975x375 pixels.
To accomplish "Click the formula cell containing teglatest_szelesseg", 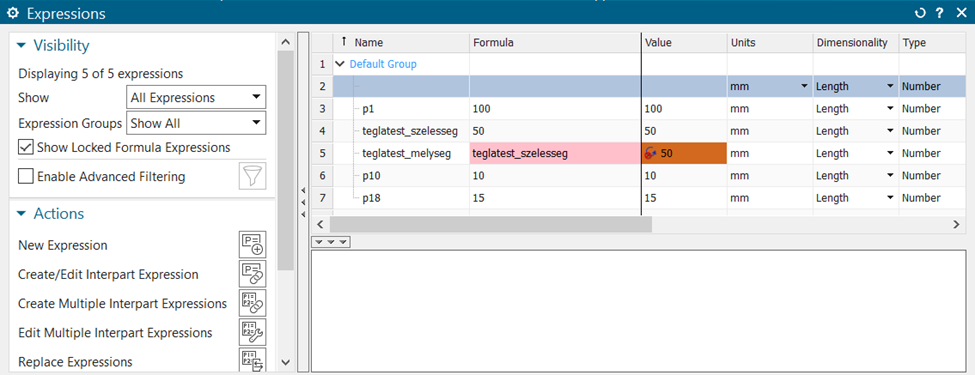I will [x=555, y=154].
